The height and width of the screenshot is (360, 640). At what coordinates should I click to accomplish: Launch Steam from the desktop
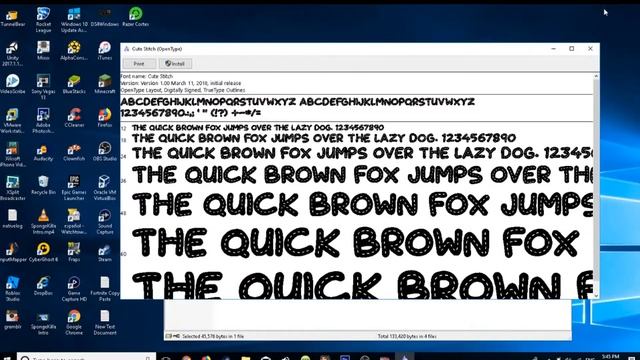click(x=104, y=252)
